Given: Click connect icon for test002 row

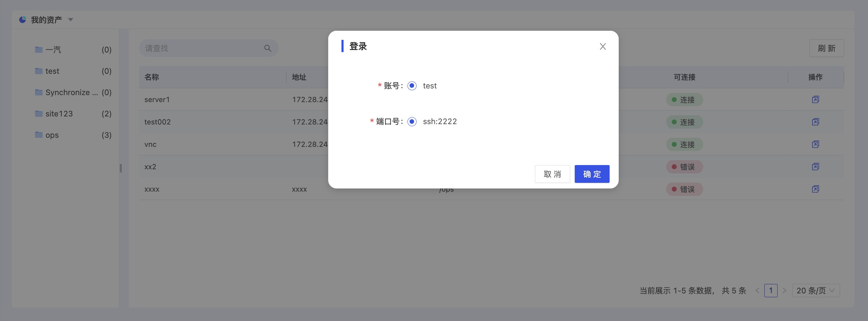Looking at the screenshot, I should 815,122.
